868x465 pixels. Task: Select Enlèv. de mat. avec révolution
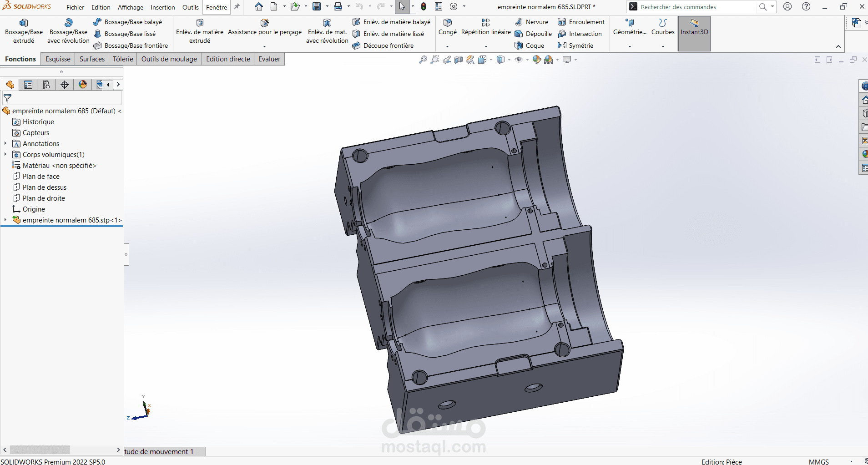point(327,31)
